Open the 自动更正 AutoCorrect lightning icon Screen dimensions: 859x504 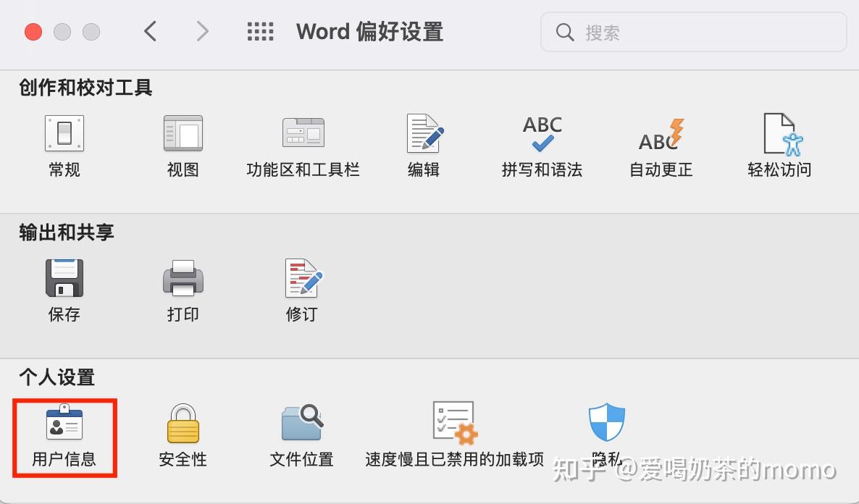pyautogui.click(x=661, y=134)
